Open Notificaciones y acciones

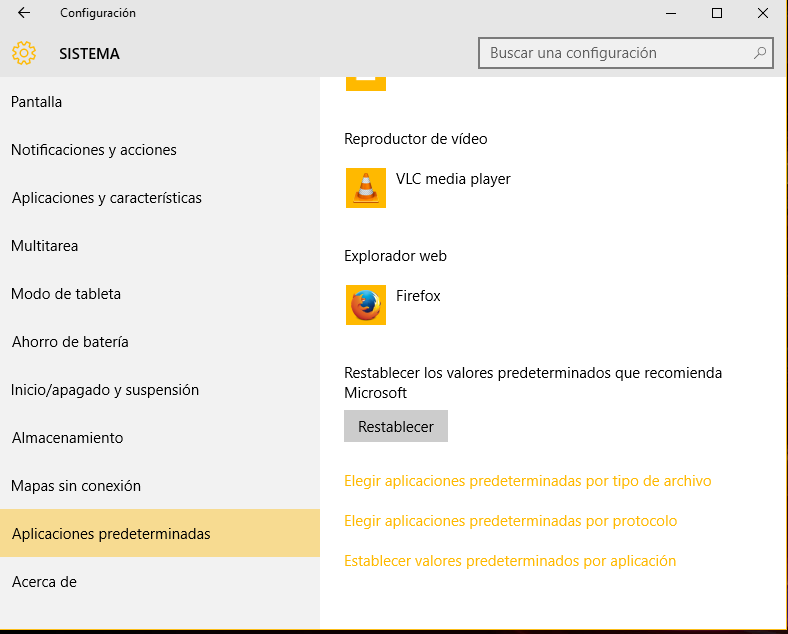click(x=160, y=150)
